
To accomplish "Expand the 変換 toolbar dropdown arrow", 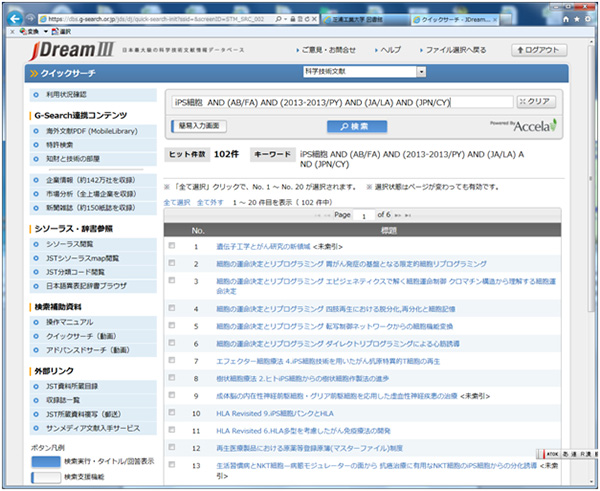I will (46, 31).
